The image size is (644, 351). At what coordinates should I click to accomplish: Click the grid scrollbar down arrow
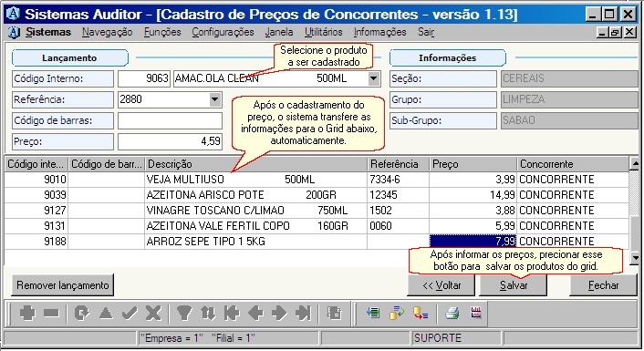pos(635,258)
